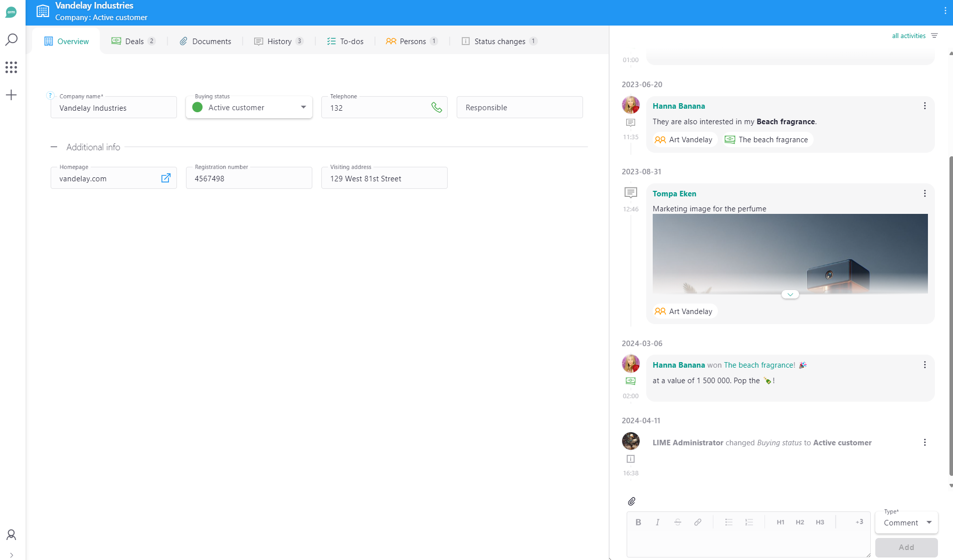Open the search icon in left sidebar
Viewport: 953px width, 560px height.
[x=11, y=40]
